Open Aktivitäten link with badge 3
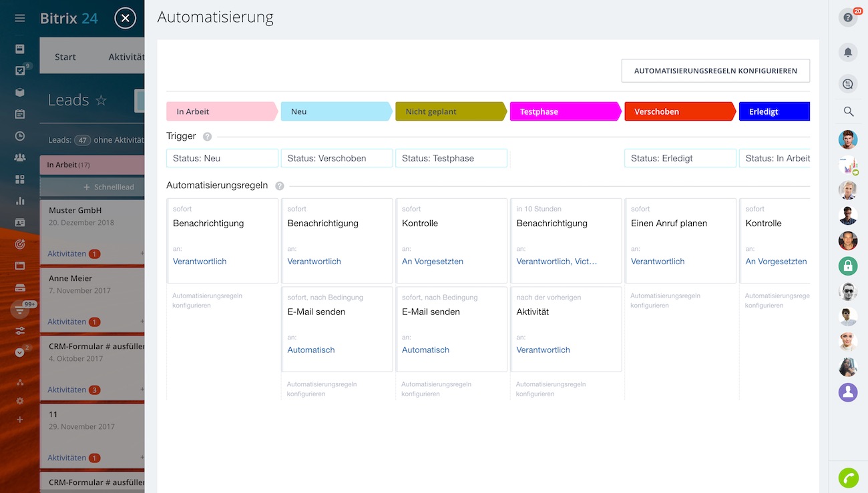 click(x=74, y=390)
